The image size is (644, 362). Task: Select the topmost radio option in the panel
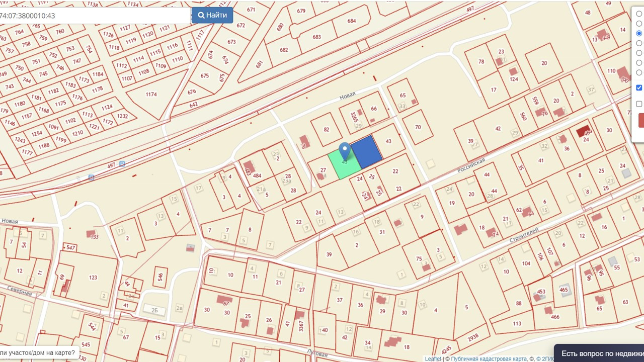(x=639, y=14)
